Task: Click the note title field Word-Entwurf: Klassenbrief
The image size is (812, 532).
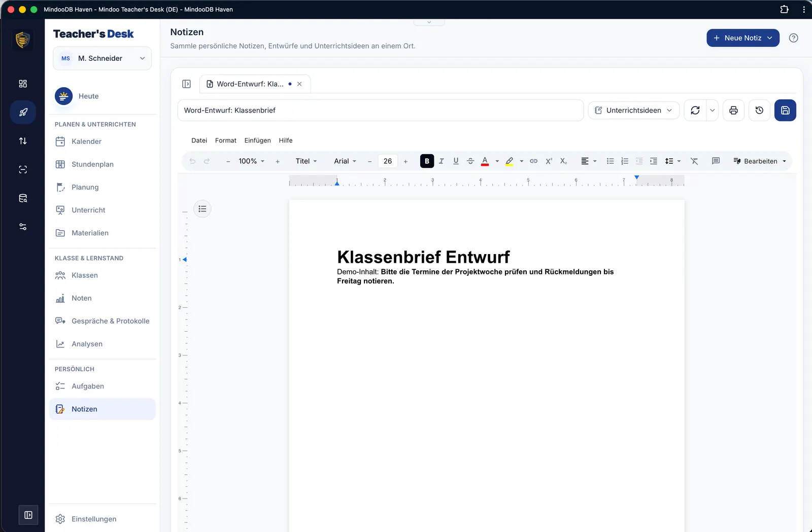Action: pos(380,110)
